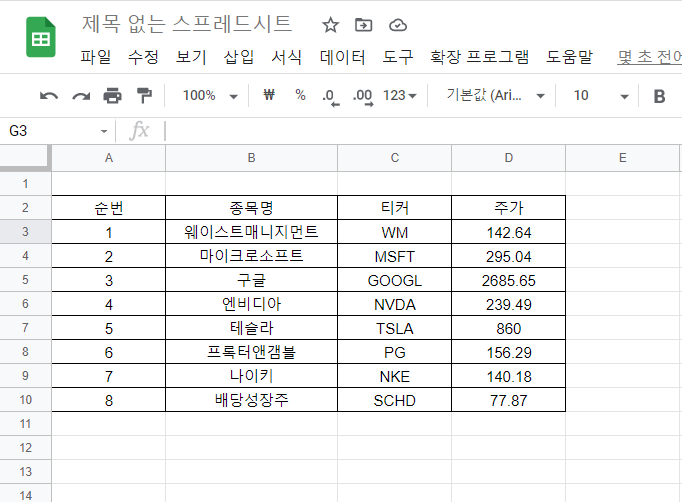Increase decimal places

click(363, 97)
